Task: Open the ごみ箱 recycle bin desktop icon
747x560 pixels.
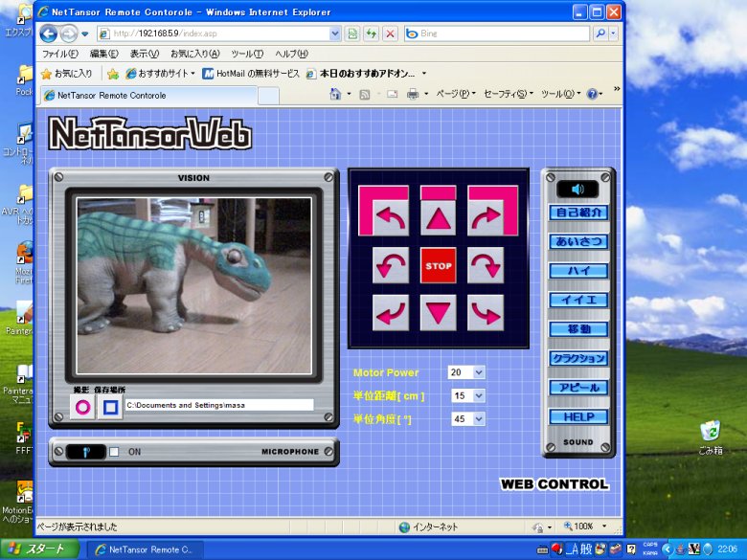Action: [x=711, y=437]
